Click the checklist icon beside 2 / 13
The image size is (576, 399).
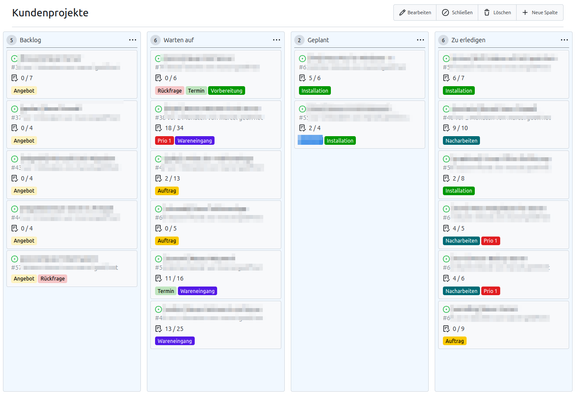pos(158,178)
